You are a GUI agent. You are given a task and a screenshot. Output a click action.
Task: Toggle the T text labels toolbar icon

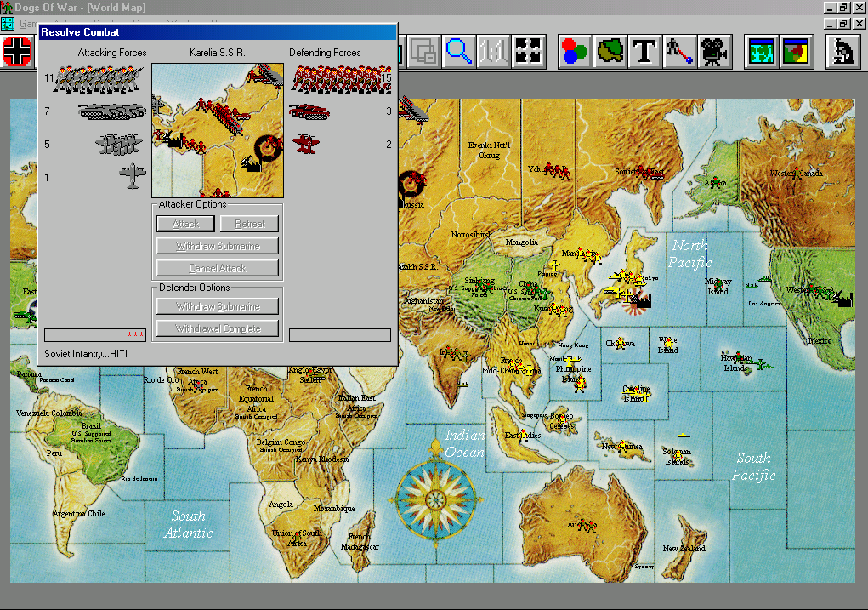click(644, 52)
